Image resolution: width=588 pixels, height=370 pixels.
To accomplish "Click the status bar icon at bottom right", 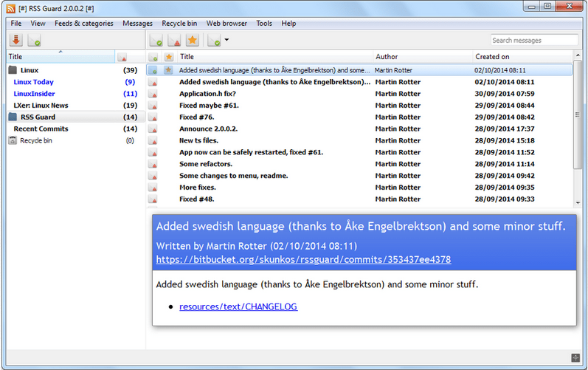I will click(575, 357).
